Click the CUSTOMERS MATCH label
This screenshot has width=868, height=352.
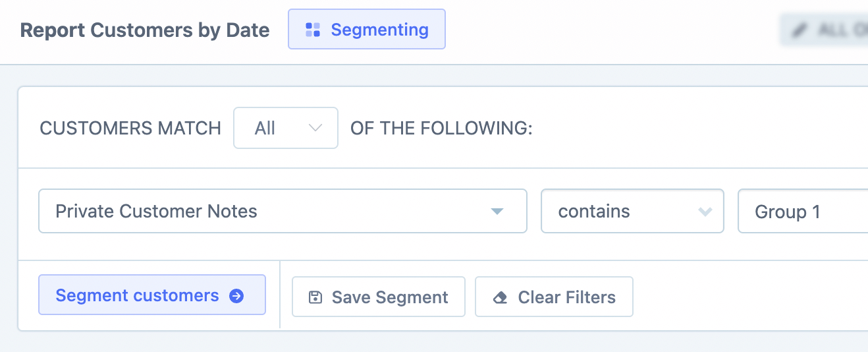pyautogui.click(x=130, y=128)
